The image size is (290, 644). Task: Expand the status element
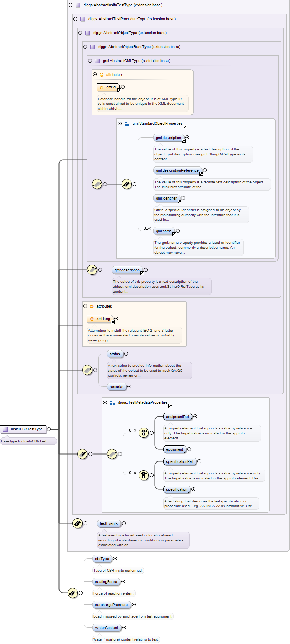coord(126,354)
